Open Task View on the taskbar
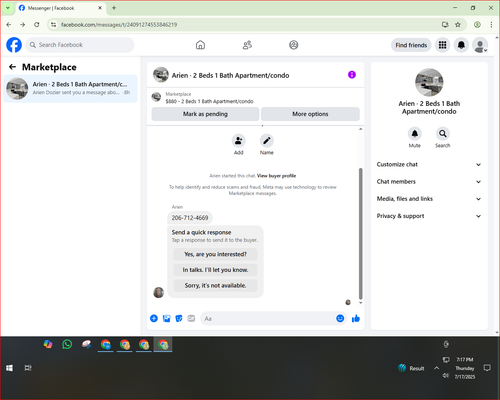This screenshot has width=500, height=400. [x=28, y=368]
